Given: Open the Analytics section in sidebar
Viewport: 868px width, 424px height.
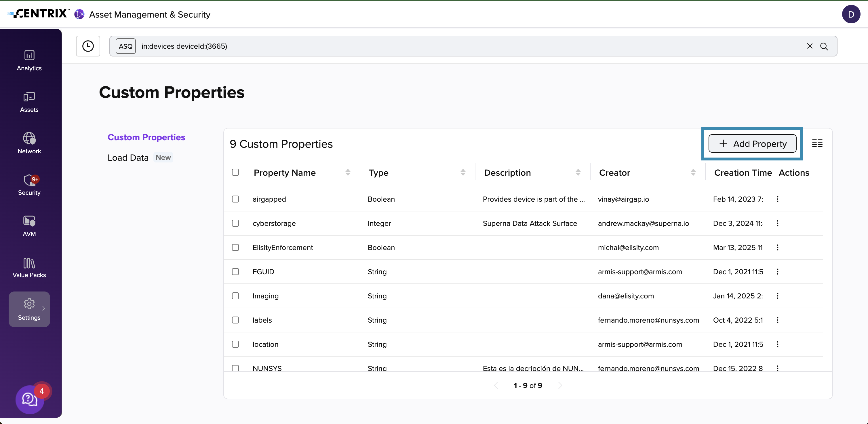Looking at the screenshot, I should (x=29, y=60).
